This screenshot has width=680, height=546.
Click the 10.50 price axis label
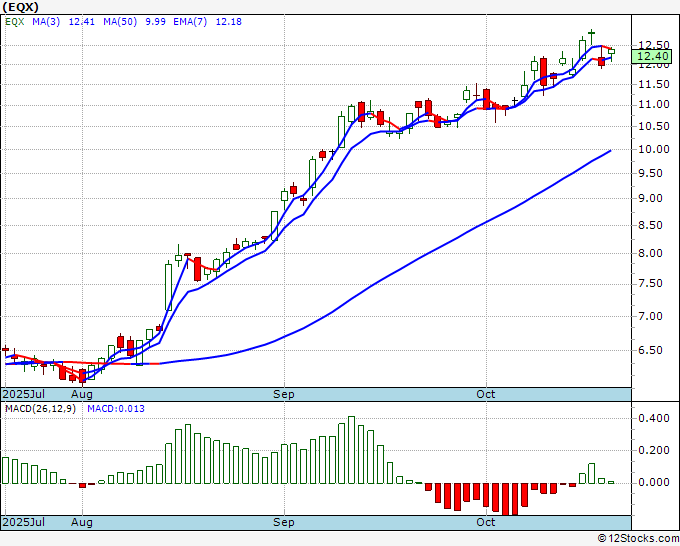[x=654, y=126]
